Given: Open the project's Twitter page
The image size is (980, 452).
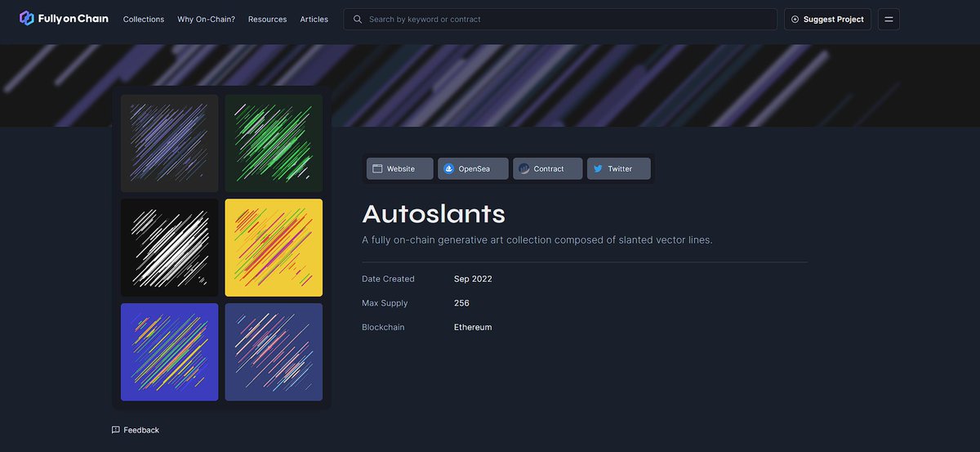Looking at the screenshot, I should pos(619,168).
